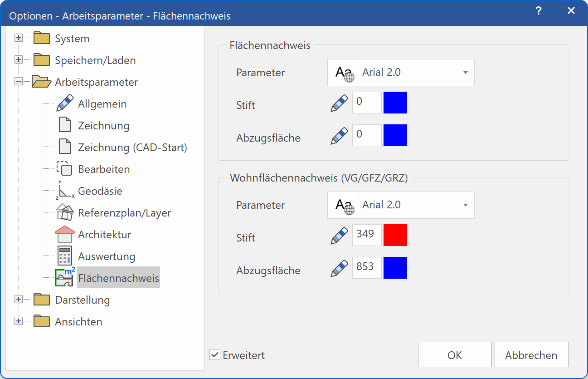The image size is (588, 379).
Task: Uncheck the Erweitert checkbox
Action: click(x=214, y=355)
